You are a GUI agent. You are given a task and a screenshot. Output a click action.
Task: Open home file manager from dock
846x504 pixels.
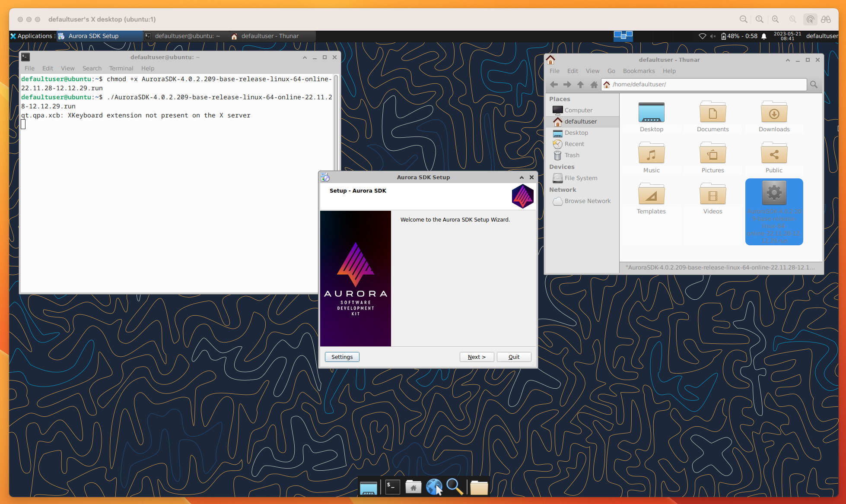[413, 487]
